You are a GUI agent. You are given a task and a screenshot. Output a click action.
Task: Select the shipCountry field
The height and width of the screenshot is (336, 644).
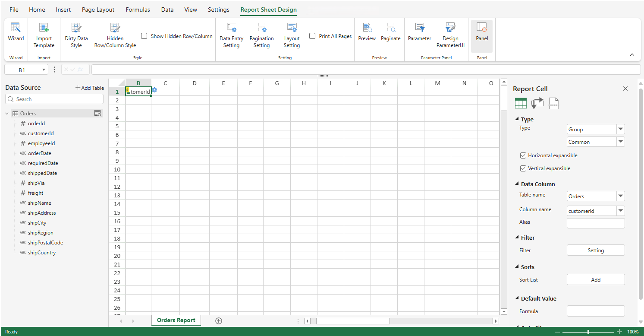pyautogui.click(x=42, y=253)
